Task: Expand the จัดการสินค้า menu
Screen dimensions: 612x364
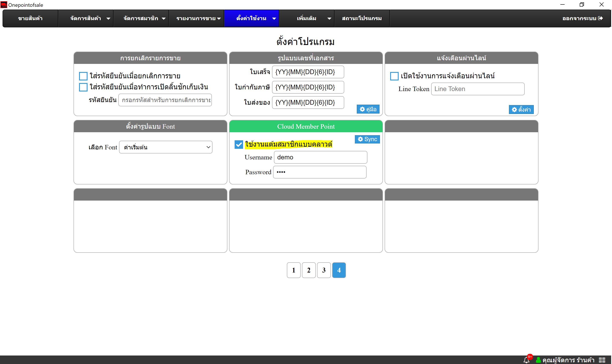Action: point(86,18)
